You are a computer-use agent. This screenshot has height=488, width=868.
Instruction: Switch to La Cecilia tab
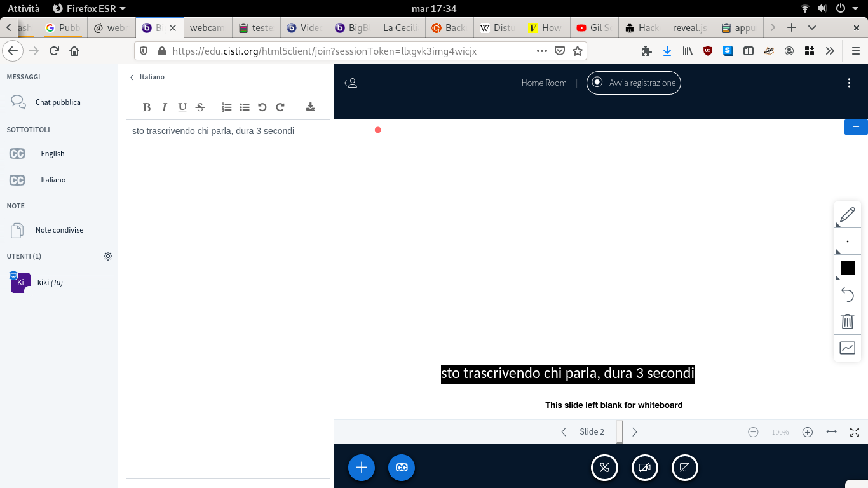coord(400,28)
